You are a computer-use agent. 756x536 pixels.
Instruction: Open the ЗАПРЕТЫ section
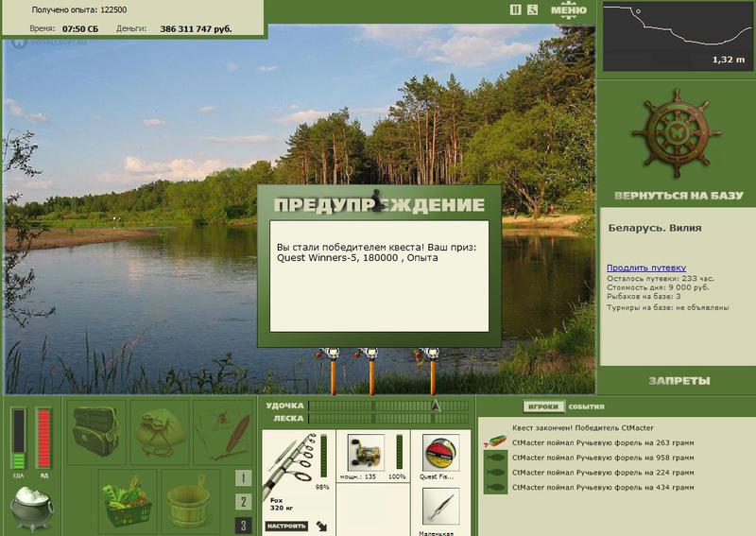tap(679, 381)
